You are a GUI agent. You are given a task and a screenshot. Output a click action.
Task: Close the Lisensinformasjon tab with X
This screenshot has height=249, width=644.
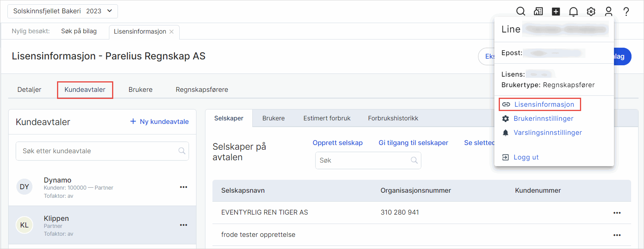(171, 32)
